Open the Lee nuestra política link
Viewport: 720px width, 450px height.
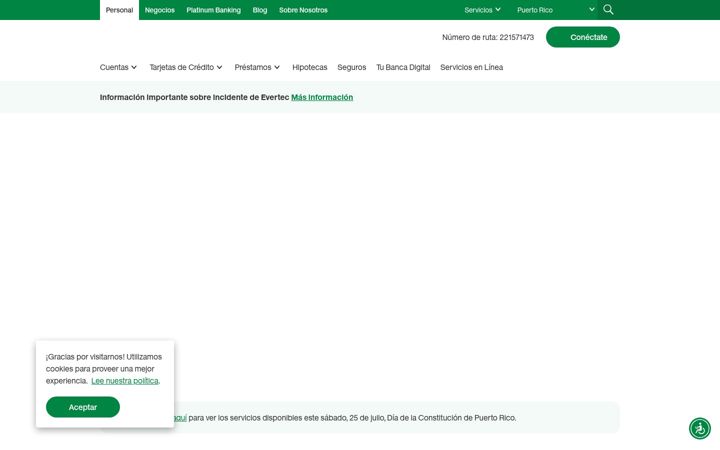pyautogui.click(x=125, y=381)
